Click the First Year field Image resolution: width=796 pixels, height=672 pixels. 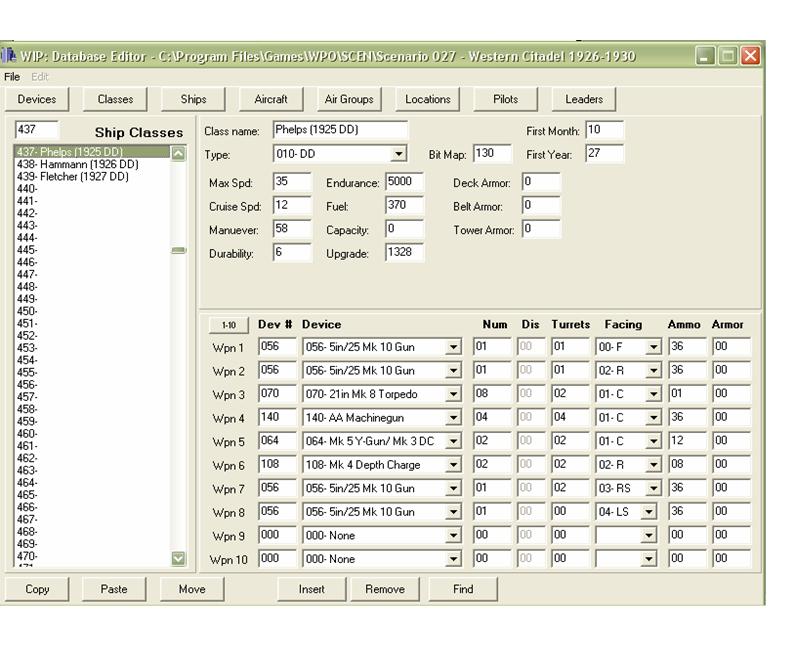pyautogui.click(x=605, y=153)
